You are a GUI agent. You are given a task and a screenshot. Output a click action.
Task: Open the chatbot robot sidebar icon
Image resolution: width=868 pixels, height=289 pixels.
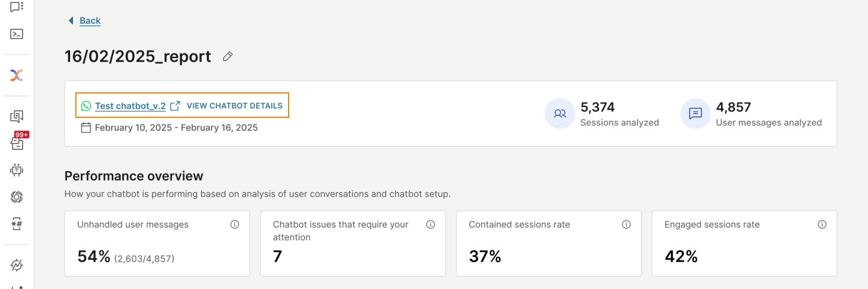[17, 170]
